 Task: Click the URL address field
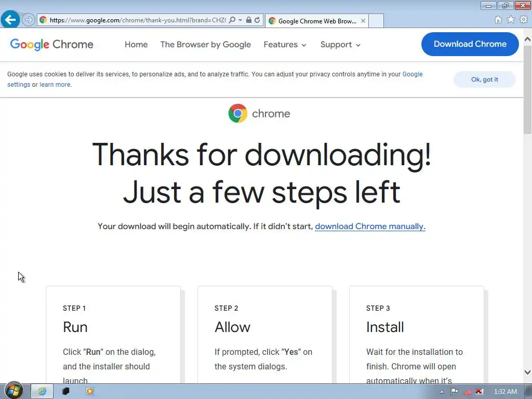(137, 20)
